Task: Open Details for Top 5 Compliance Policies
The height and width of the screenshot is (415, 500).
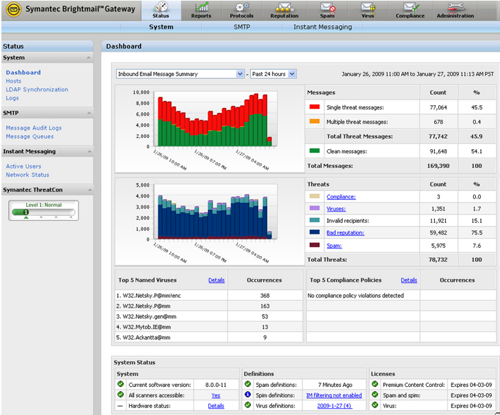Action: (x=409, y=280)
